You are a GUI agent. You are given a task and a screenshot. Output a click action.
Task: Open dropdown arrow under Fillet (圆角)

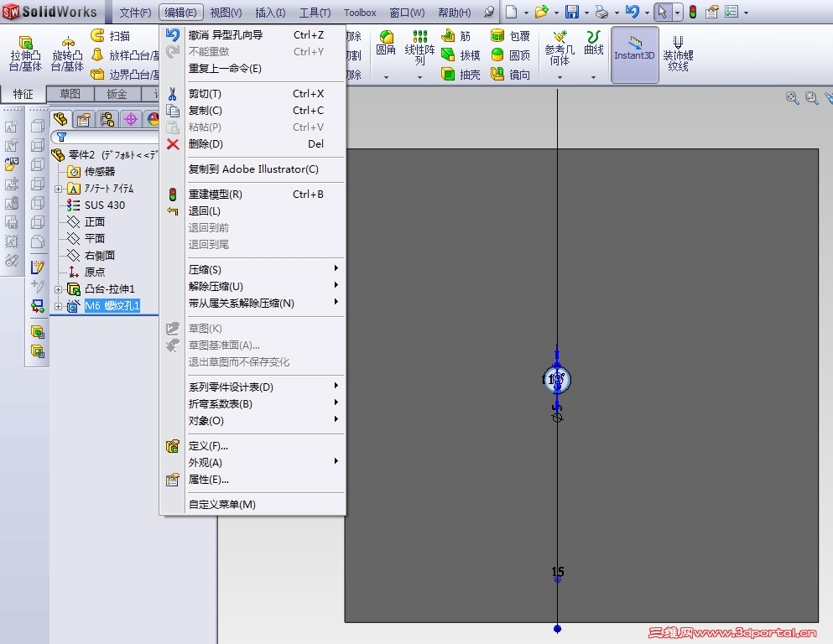386,77
